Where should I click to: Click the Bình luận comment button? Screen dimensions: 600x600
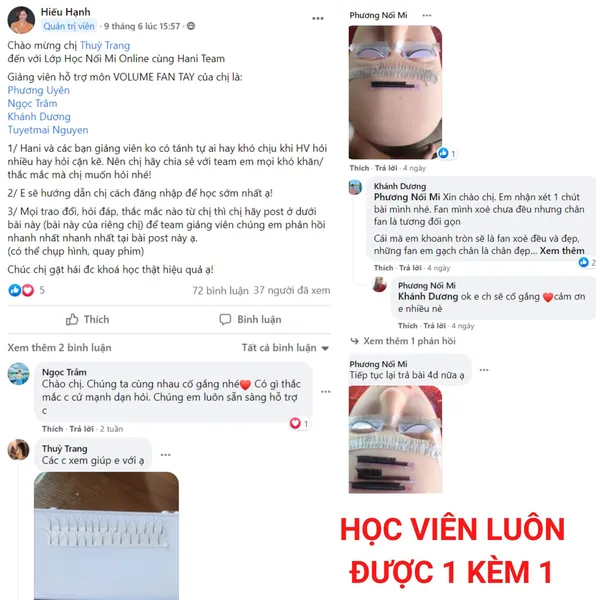click(250, 320)
